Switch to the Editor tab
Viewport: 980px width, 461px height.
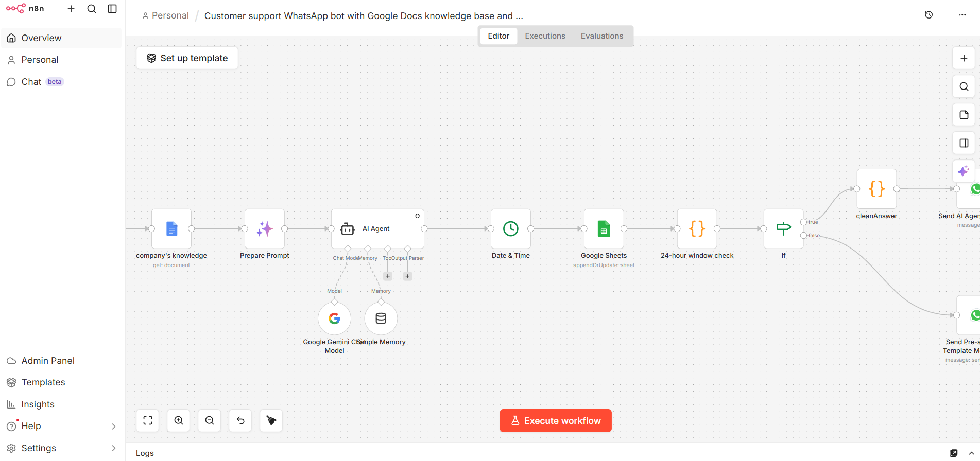[498, 36]
